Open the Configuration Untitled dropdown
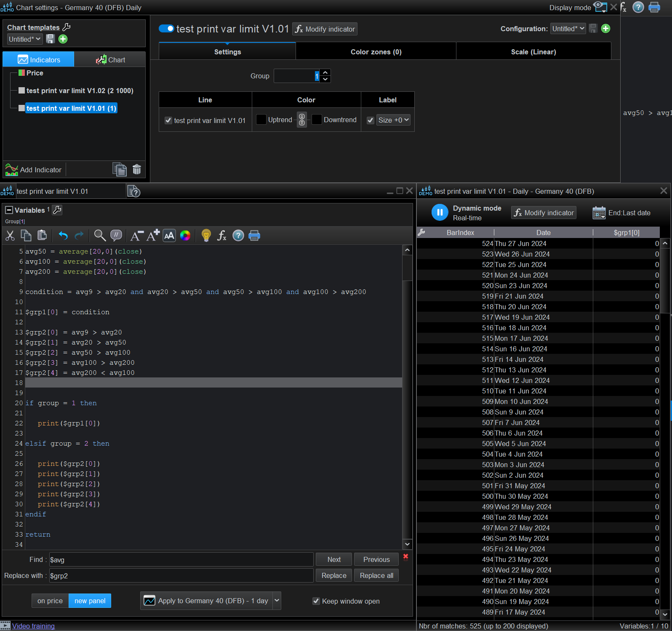This screenshot has width=672, height=631. coord(568,29)
